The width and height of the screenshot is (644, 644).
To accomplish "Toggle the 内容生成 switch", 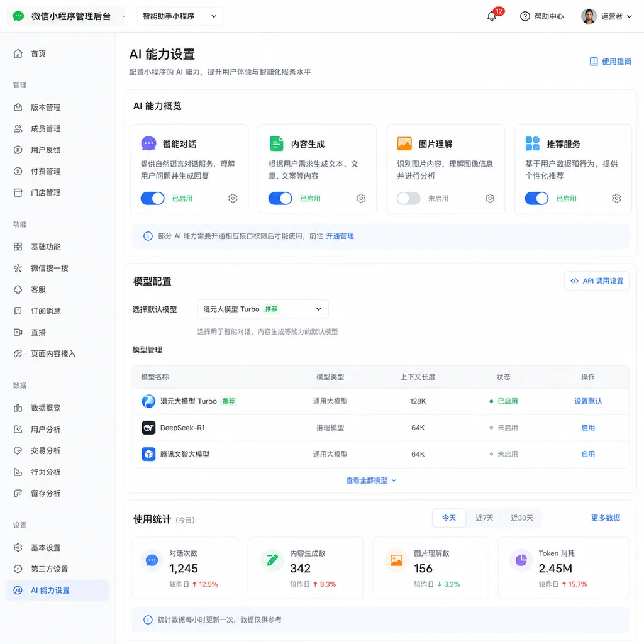I will tap(280, 198).
